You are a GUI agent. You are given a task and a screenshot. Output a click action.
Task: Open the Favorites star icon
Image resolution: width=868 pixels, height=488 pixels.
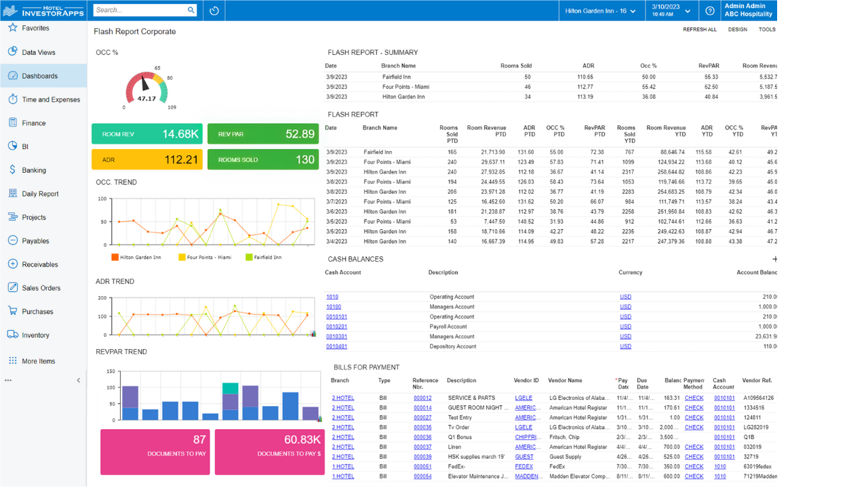[x=12, y=28]
